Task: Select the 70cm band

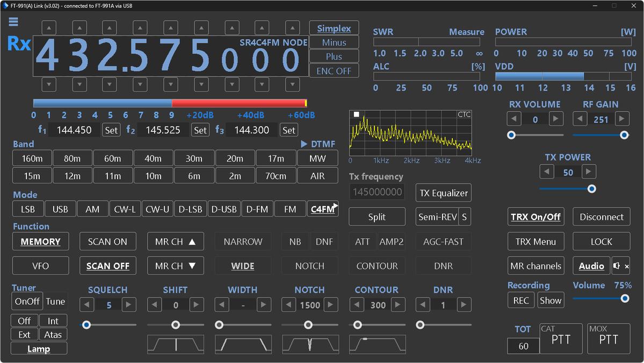Action: click(x=276, y=176)
